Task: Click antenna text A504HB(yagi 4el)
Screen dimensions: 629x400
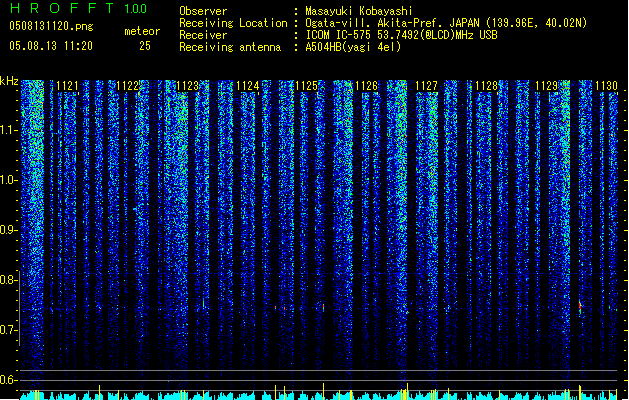Action: 353,47
